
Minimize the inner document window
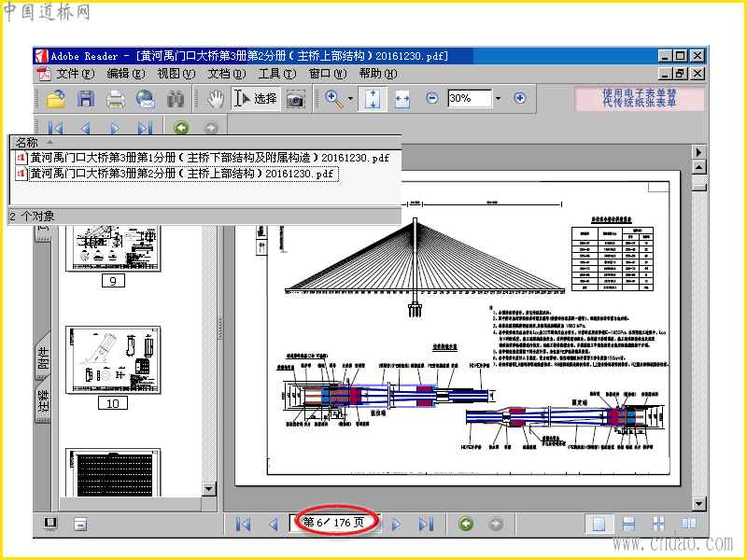[x=666, y=74]
